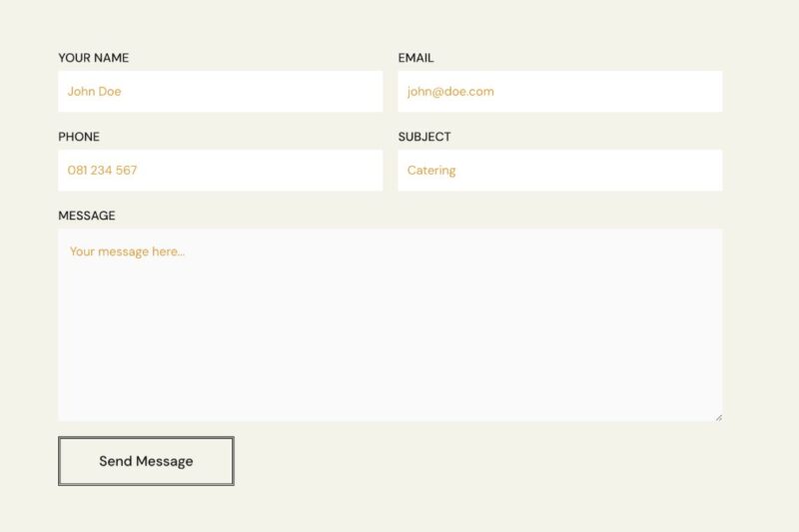The width and height of the screenshot is (799, 532).
Task: Click the 'John Doe' placeholder text
Action: (x=94, y=92)
